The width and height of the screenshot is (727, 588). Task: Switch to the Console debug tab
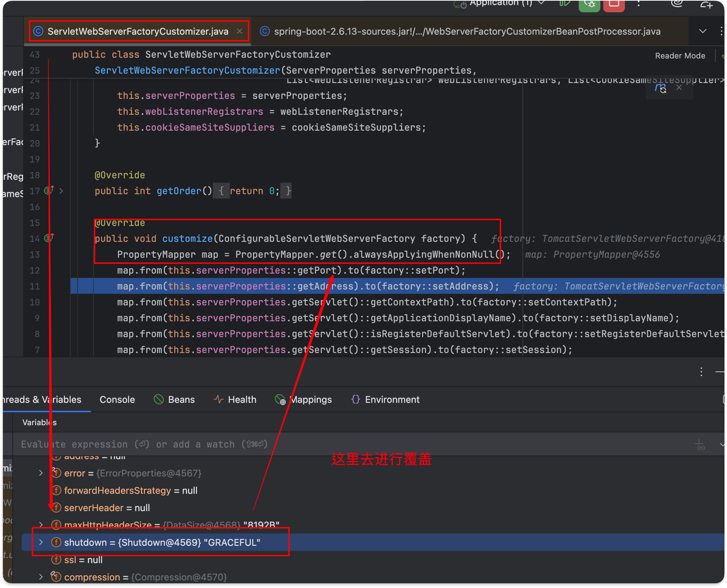[x=117, y=400]
